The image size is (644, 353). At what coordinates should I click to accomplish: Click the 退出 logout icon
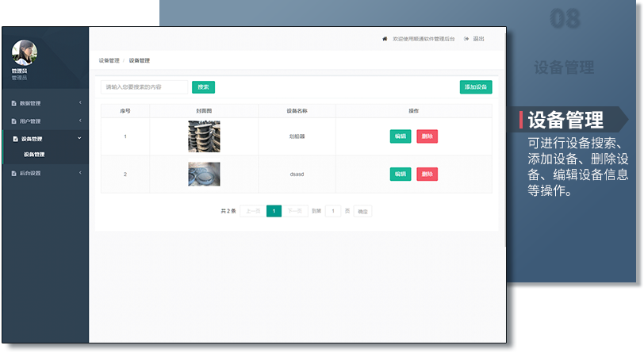tap(466, 39)
